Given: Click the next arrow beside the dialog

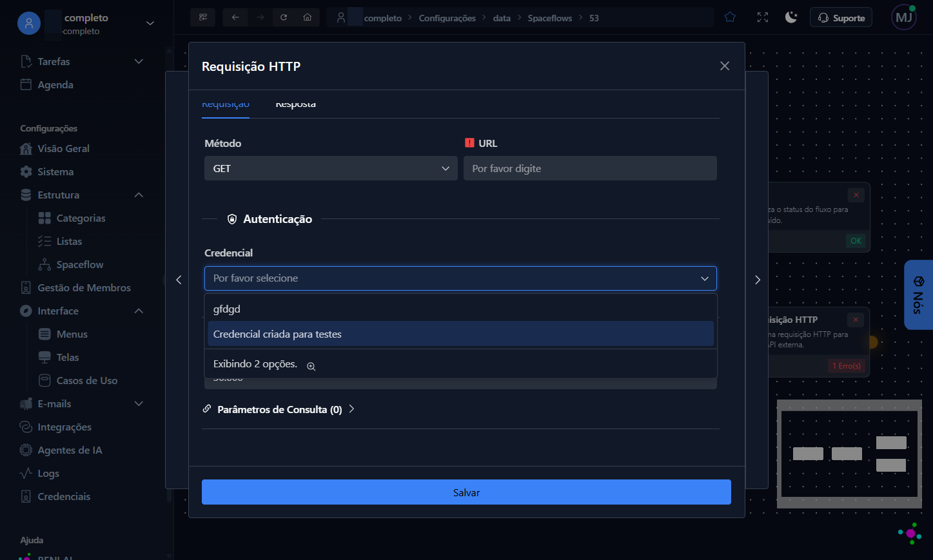Looking at the screenshot, I should 758,280.
